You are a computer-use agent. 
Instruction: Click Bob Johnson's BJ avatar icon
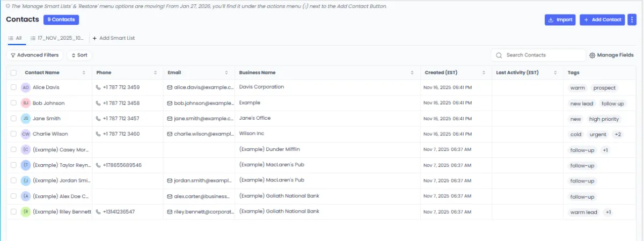tap(26, 103)
